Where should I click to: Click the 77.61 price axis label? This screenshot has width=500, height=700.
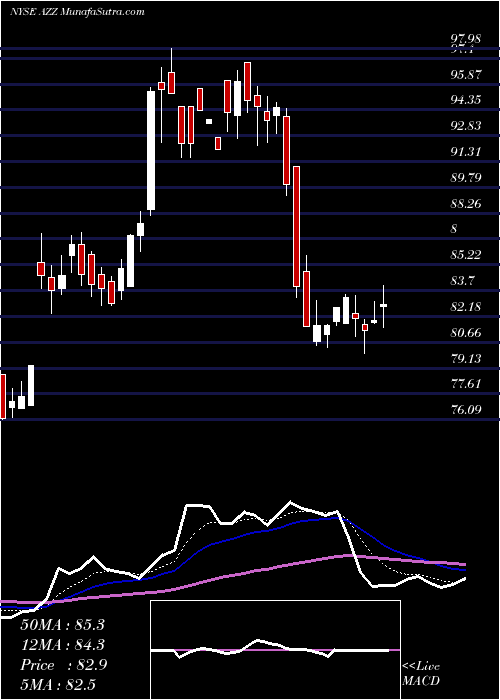coord(466,383)
